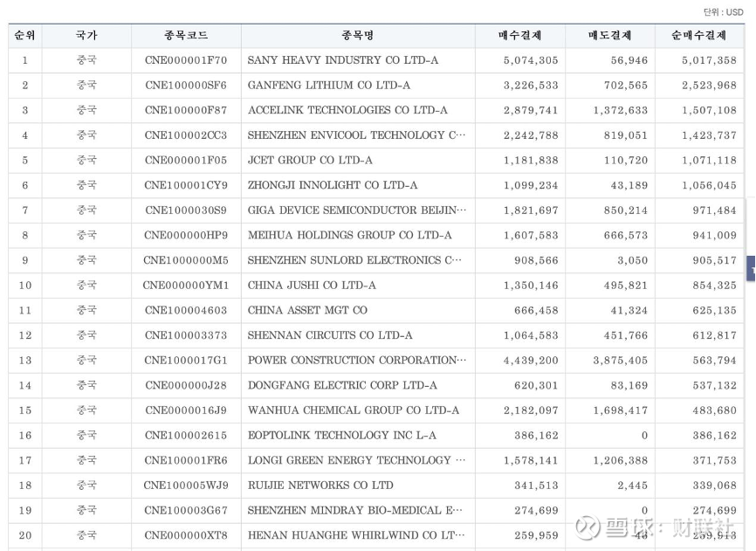756x551 pixels.
Task: Click stock code CNE000001F70
Action: pyautogui.click(x=186, y=60)
